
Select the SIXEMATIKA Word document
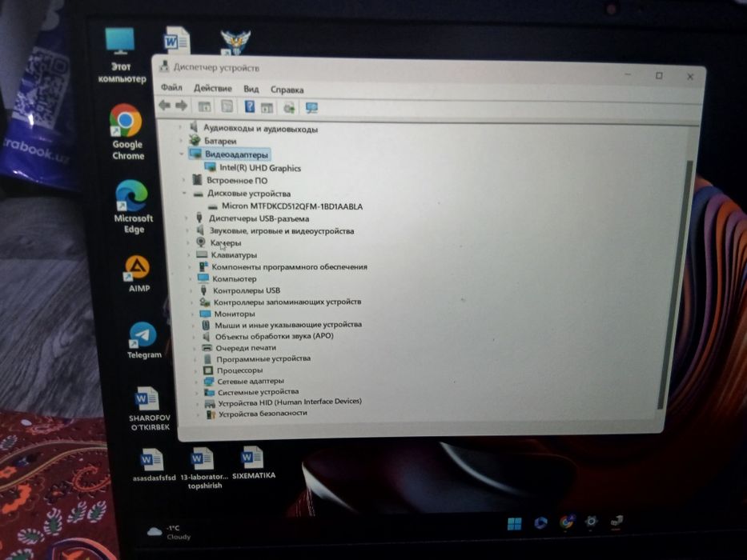(x=254, y=462)
